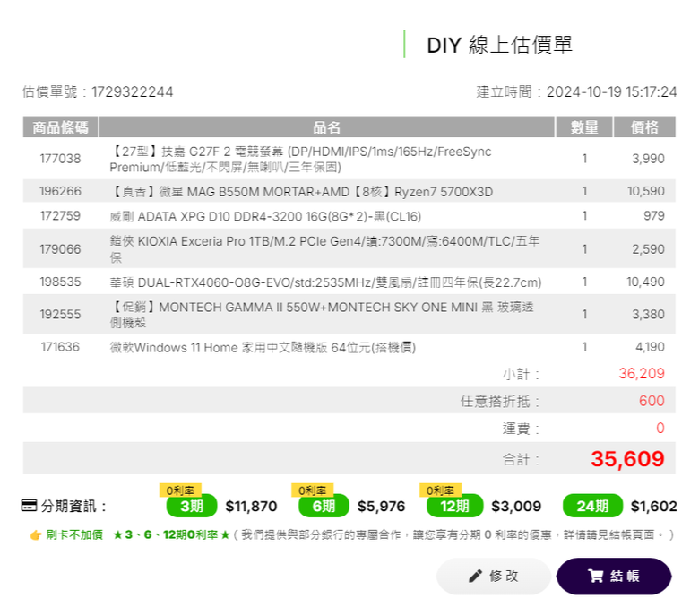Image resolution: width=699 pixels, height=616 pixels.
Task: Click price 979
Action: pos(653,216)
